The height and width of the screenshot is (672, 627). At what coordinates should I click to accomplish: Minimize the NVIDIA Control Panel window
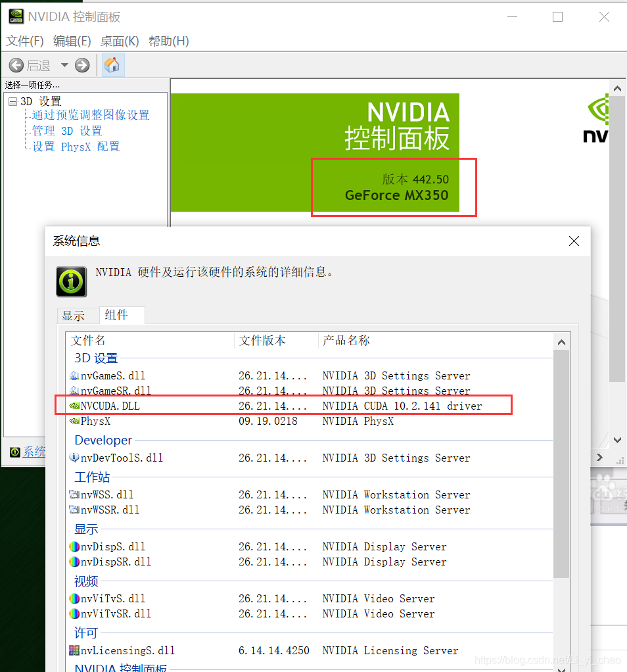(x=512, y=16)
